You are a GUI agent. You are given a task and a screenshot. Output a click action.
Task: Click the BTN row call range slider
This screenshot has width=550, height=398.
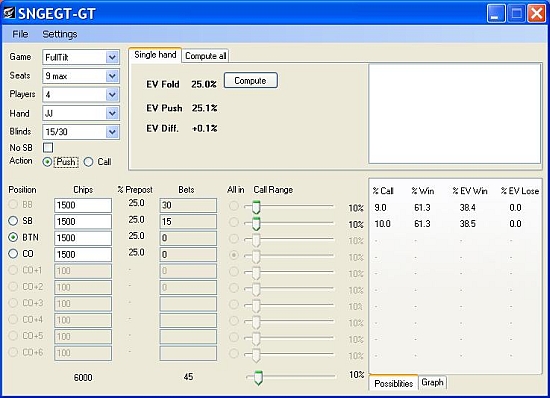pyautogui.click(x=289, y=240)
